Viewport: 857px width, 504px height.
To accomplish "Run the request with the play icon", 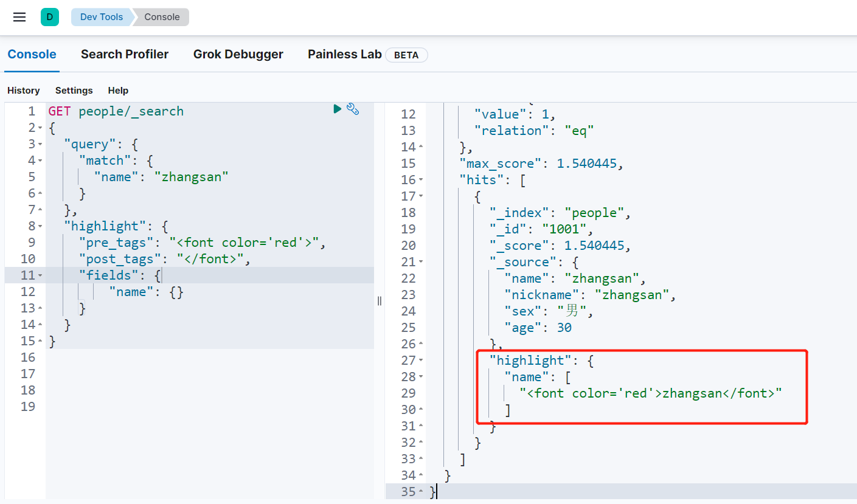I will [x=337, y=109].
